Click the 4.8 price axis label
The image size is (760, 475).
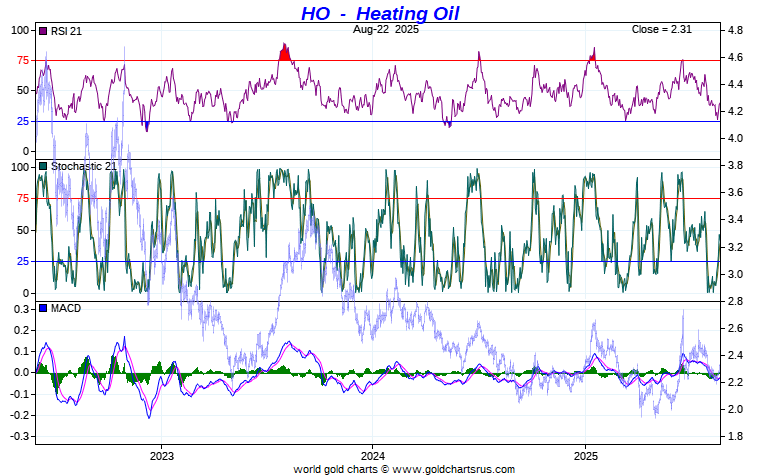pyautogui.click(x=735, y=31)
